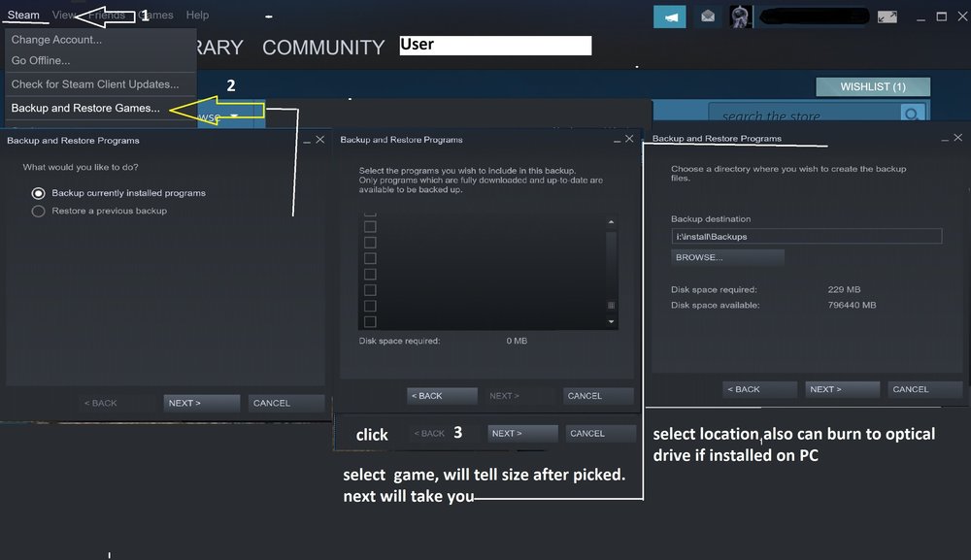The image size is (971, 560).
Task: Open your profile avatar image
Action: click(x=739, y=16)
